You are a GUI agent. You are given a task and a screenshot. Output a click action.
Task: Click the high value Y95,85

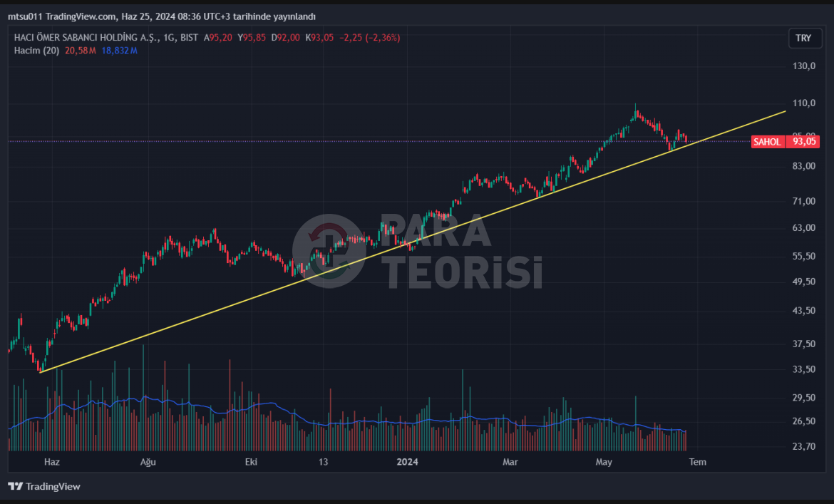(252, 38)
